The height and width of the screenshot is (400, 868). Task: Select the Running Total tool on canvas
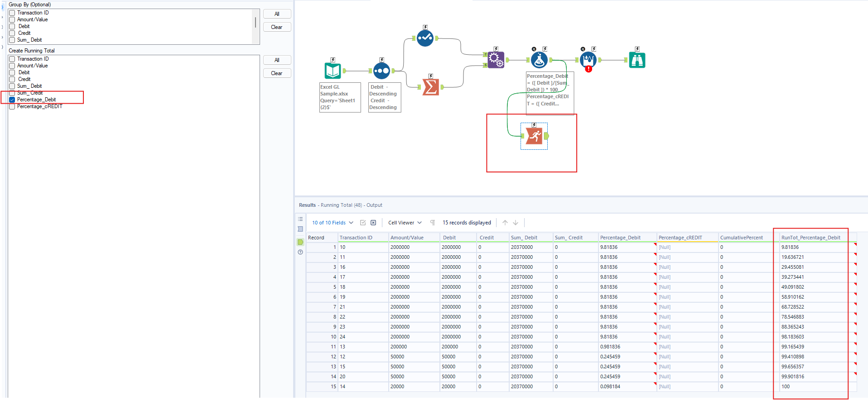click(534, 136)
